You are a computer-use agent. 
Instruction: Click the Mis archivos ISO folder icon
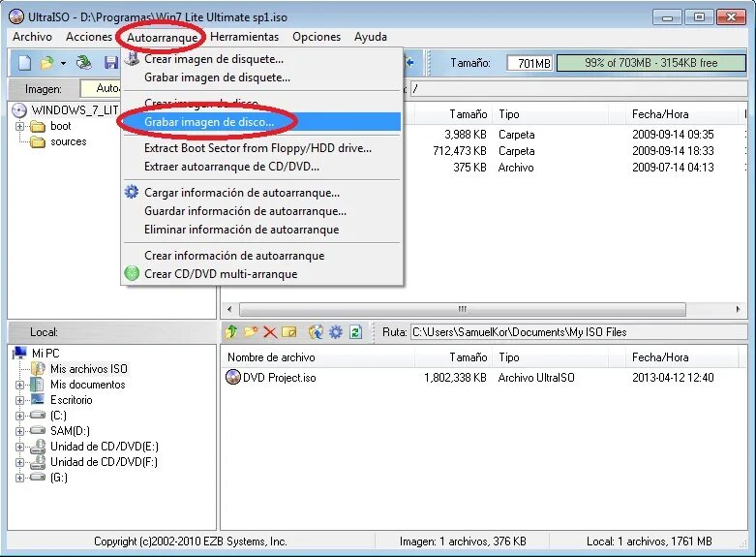pos(38,369)
